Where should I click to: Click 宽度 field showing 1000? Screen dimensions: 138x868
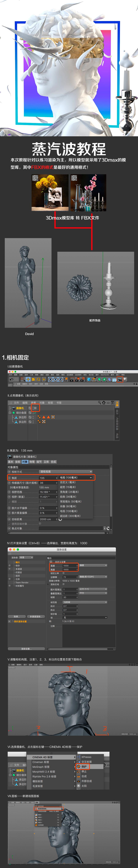click(x=70, y=565)
